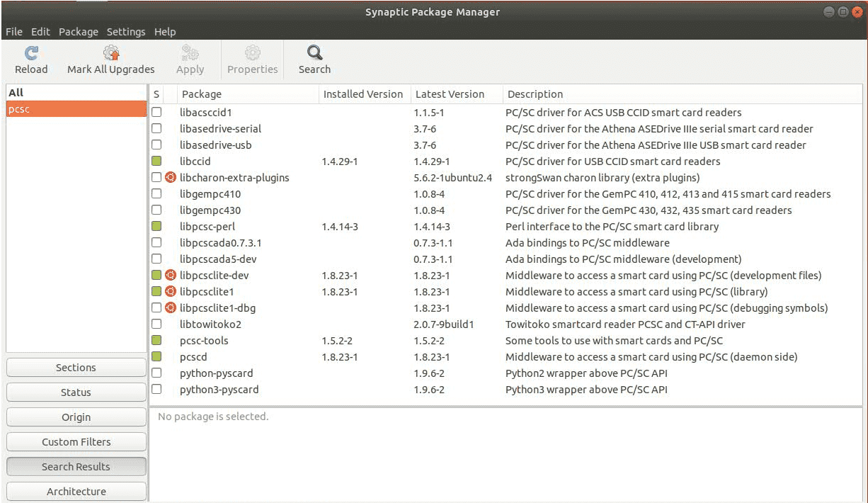Select the libacsccid1 package name
The width and height of the screenshot is (868, 503).
click(x=206, y=113)
